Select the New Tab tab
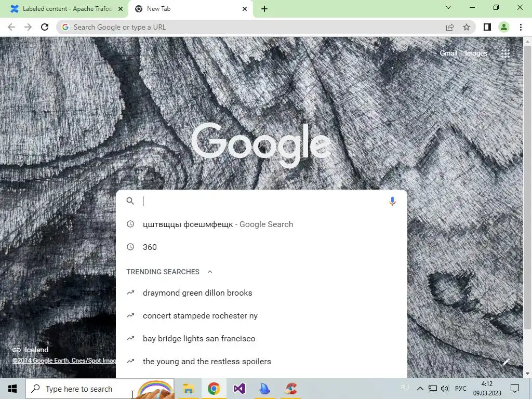The width and height of the screenshot is (532, 399). (x=191, y=9)
